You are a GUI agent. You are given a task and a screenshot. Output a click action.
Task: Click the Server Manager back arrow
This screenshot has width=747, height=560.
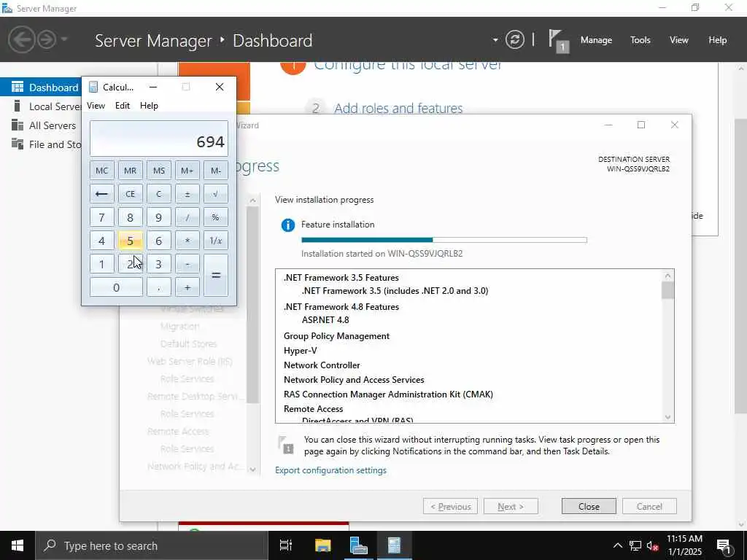pyautogui.click(x=21, y=39)
